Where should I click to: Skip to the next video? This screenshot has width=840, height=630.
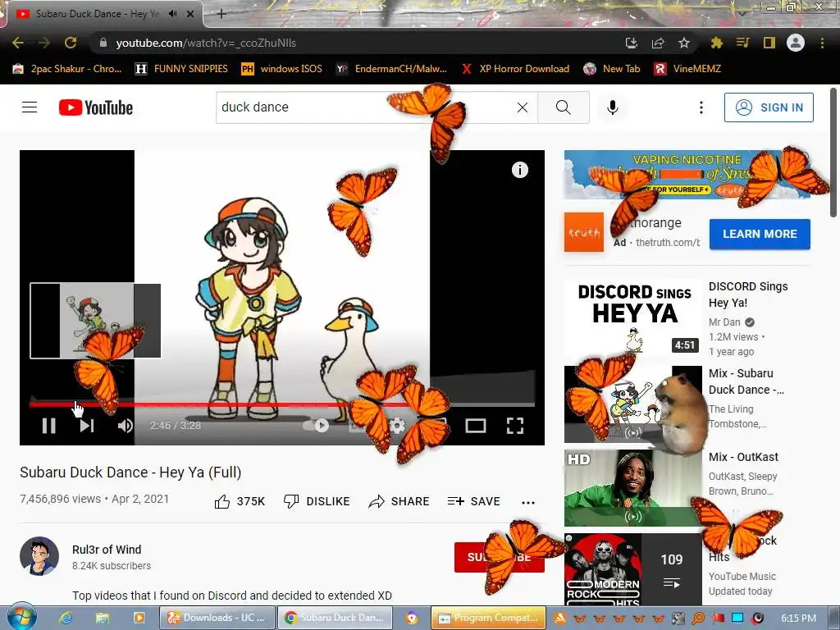(x=87, y=426)
